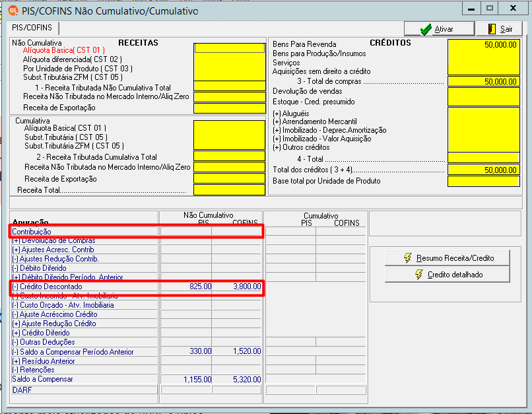Click '(+) Arrendamento Mercantil' credit label
532x414 pixels.
315,121
